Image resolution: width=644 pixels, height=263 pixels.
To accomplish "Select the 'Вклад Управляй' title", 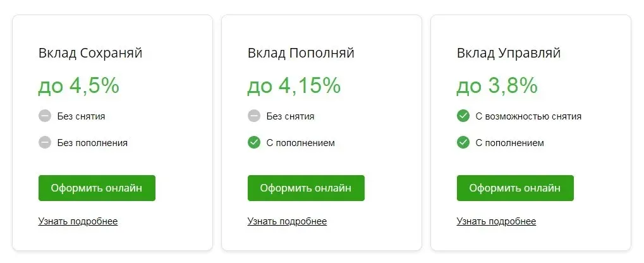I will click(x=509, y=53).
